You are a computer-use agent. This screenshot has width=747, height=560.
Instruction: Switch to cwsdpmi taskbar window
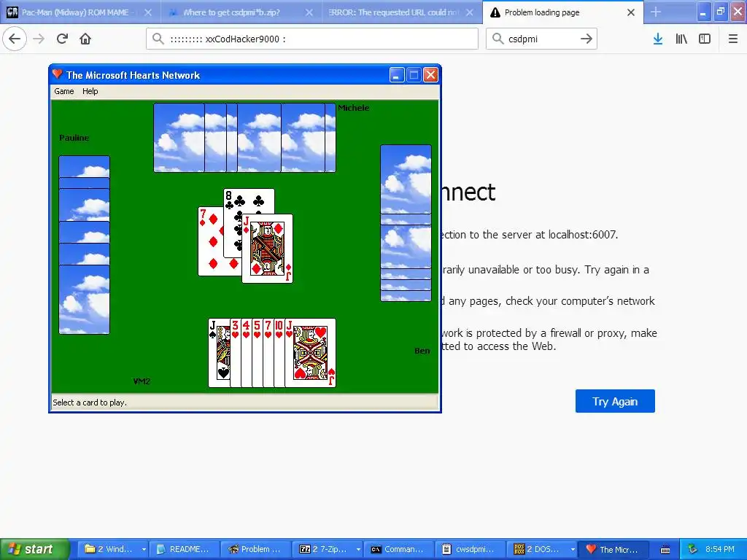pyautogui.click(x=471, y=549)
